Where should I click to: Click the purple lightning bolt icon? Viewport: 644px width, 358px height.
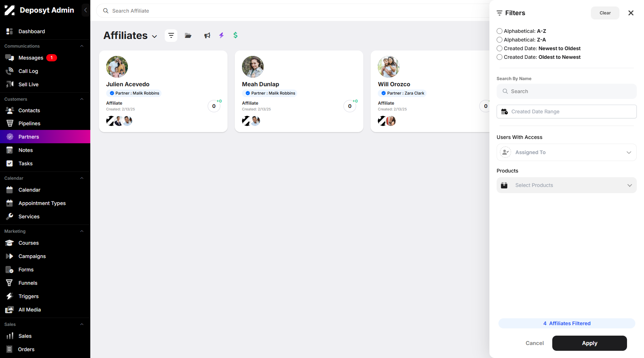coord(221,35)
